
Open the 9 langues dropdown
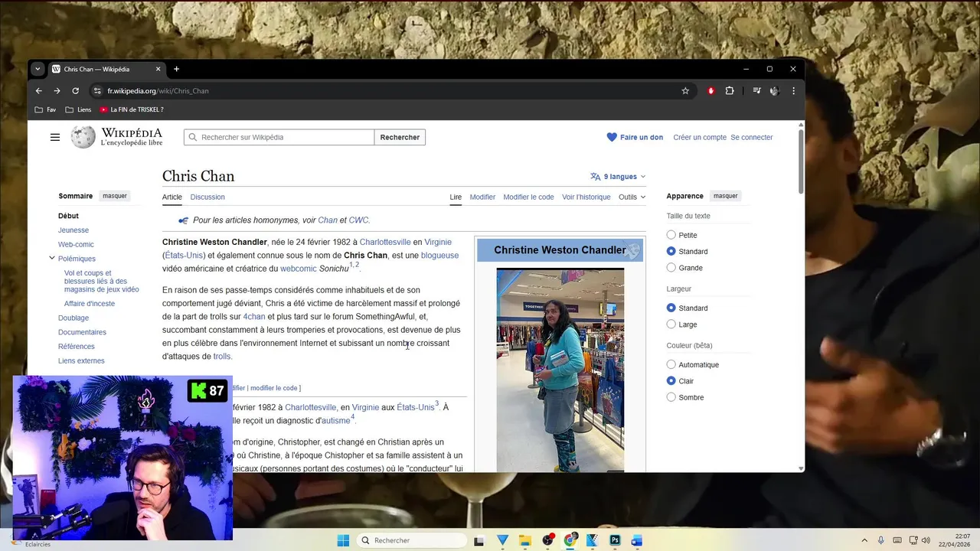click(x=618, y=176)
